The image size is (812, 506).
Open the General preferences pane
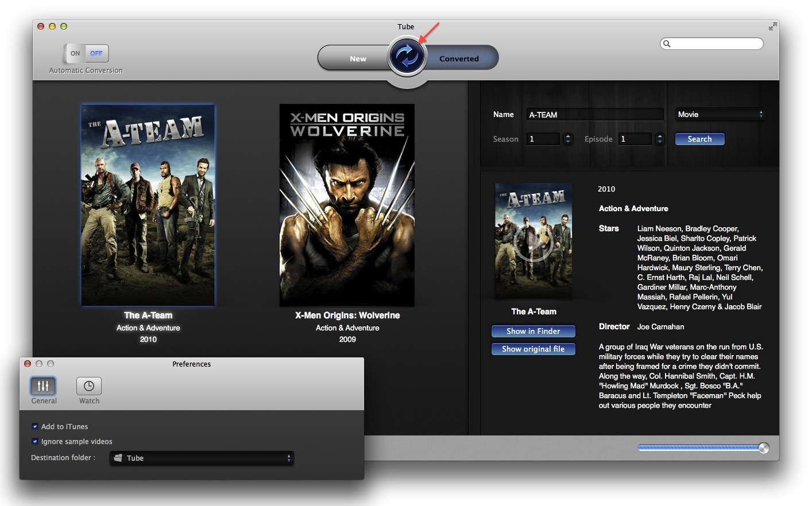(44, 391)
